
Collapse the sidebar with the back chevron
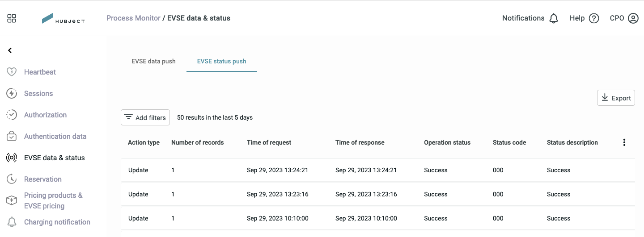[10, 50]
